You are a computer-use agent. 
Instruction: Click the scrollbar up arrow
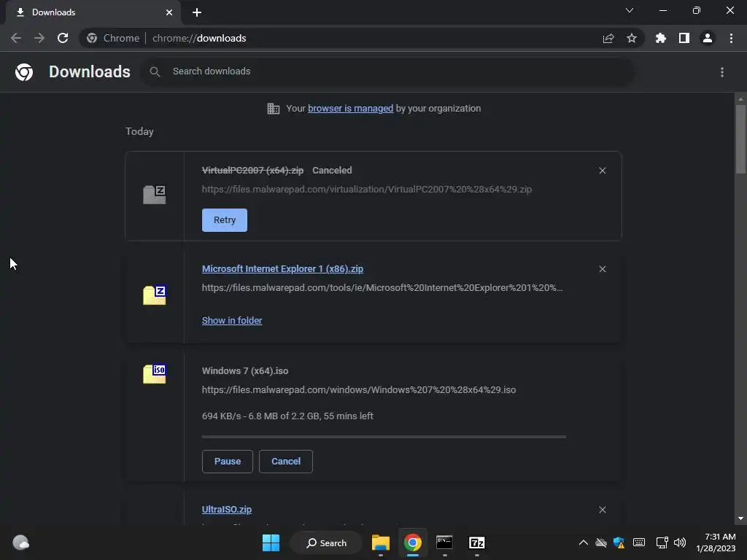pos(740,99)
